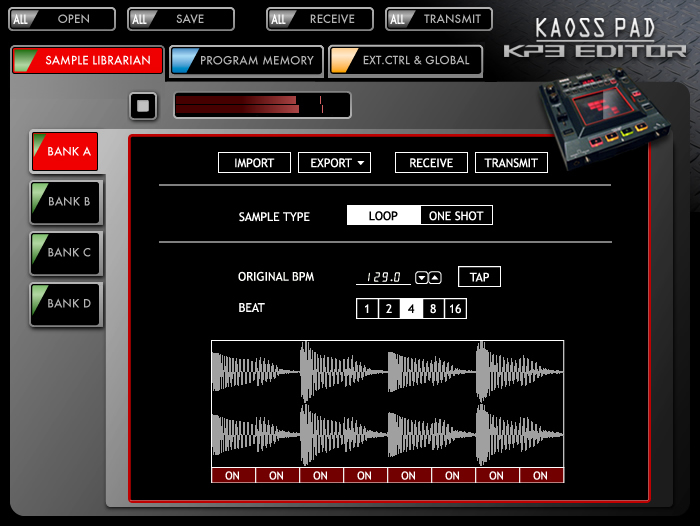Stop playback with the square stop button
The width and height of the screenshot is (700, 526).
[x=143, y=106]
